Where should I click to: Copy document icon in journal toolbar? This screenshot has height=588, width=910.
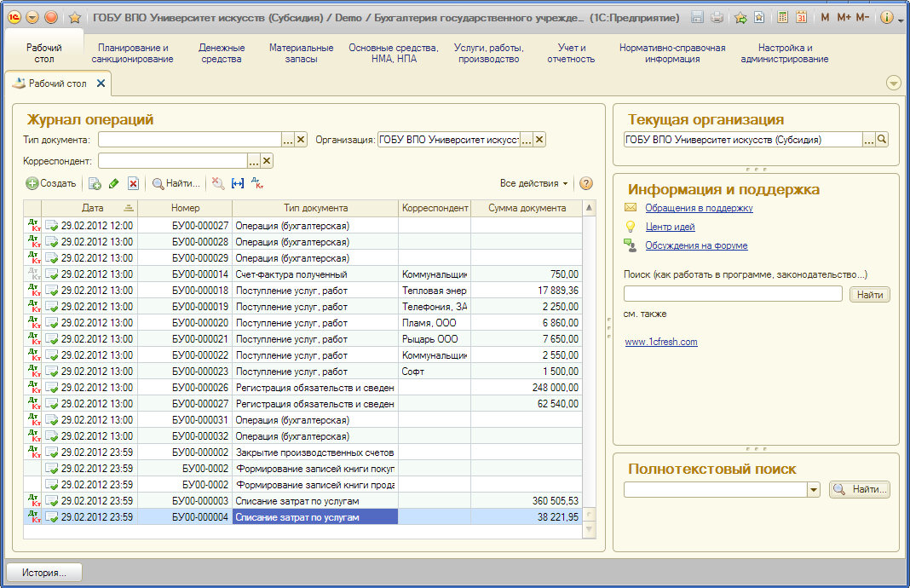[x=95, y=183]
